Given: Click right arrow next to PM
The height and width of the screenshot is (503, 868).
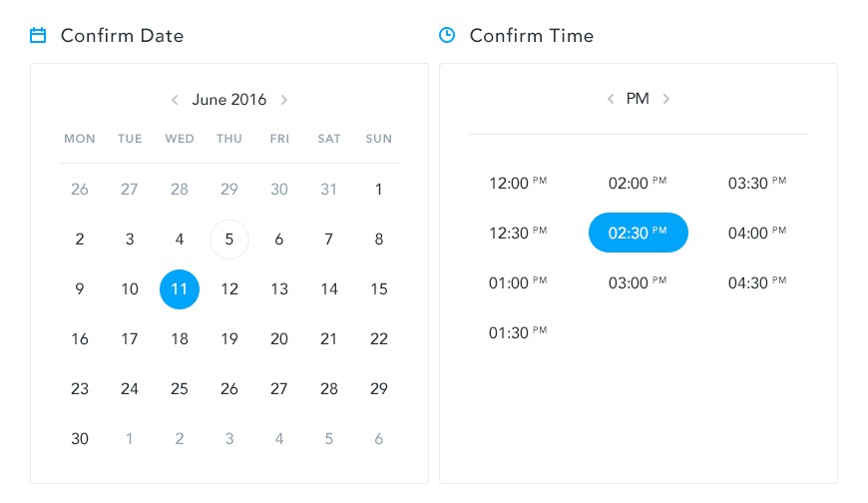Looking at the screenshot, I should [x=666, y=99].
